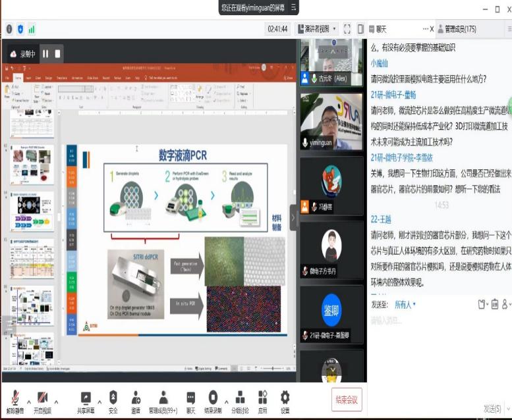Open the 安全 security shield icon
This screenshot has width=512, height=420.
(113, 398)
